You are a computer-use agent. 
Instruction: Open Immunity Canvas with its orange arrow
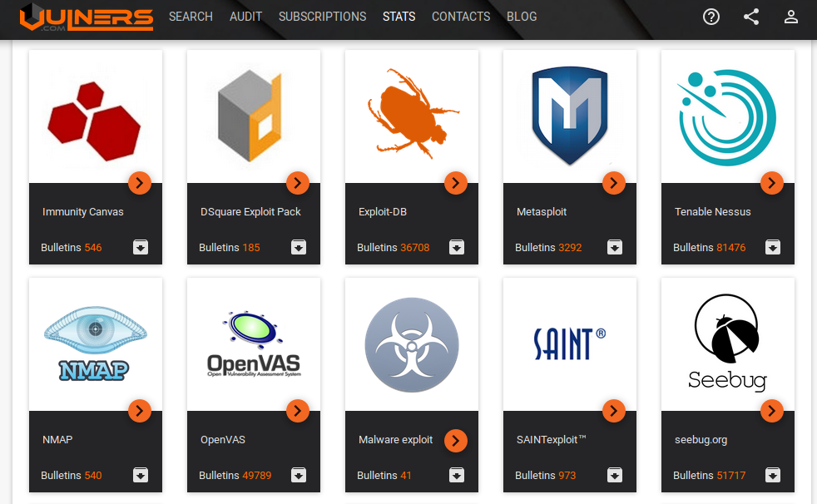pos(140,183)
